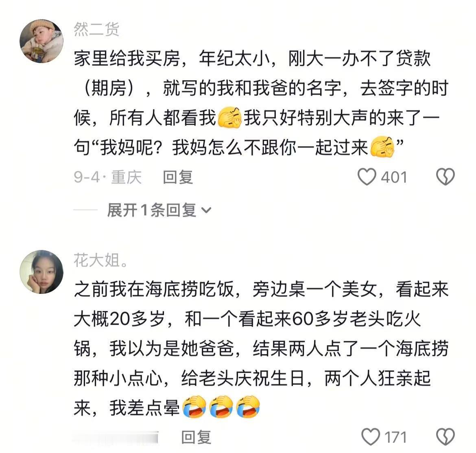Open username 然二货

96,29
